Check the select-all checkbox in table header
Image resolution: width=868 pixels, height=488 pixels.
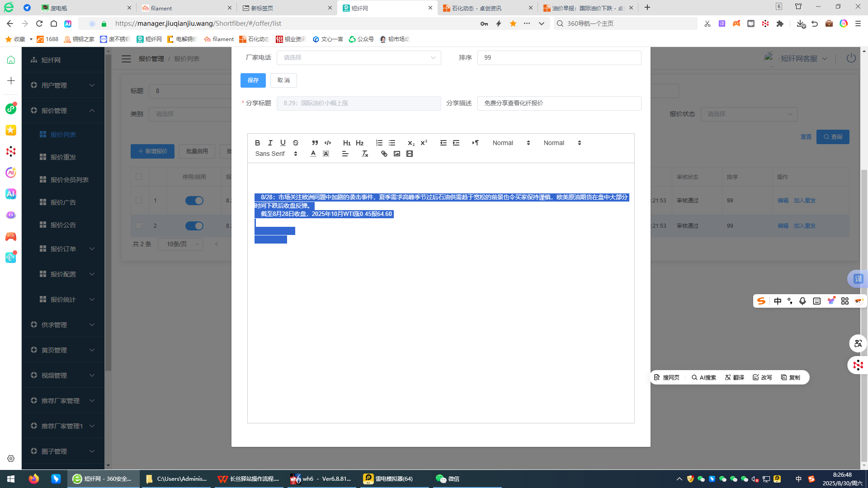click(x=139, y=177)
